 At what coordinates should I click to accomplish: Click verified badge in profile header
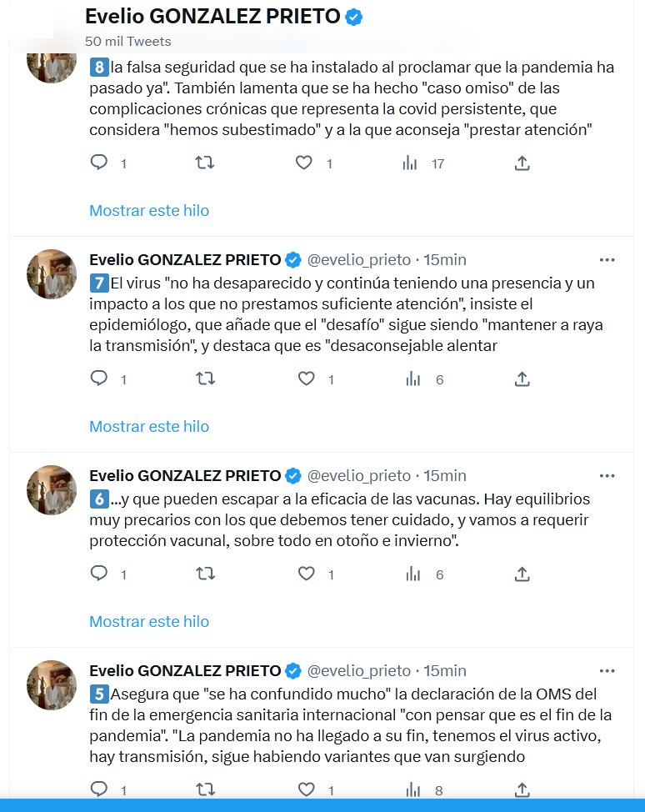[x=354, y=18]
